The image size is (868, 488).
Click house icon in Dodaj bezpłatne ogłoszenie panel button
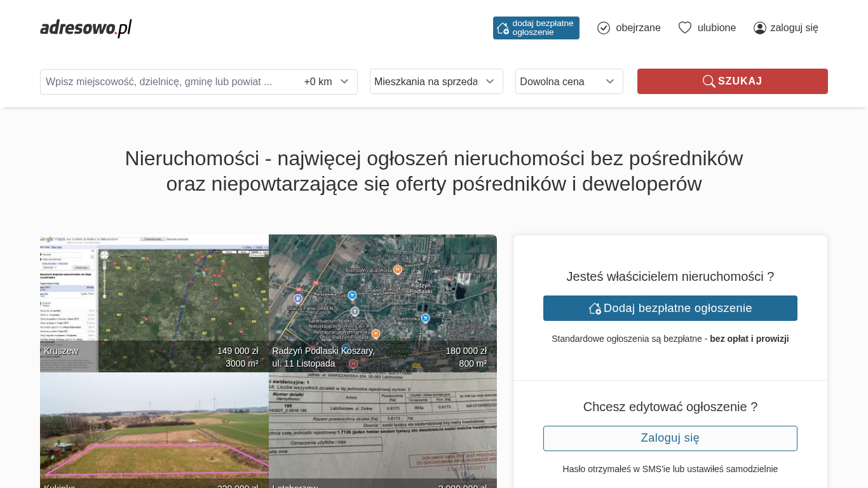(x=595, y=308)
